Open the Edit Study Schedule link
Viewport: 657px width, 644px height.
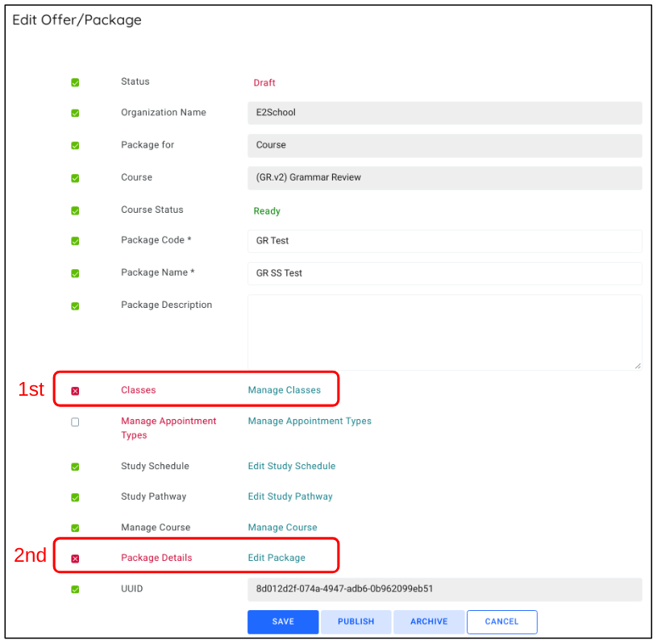291,466
